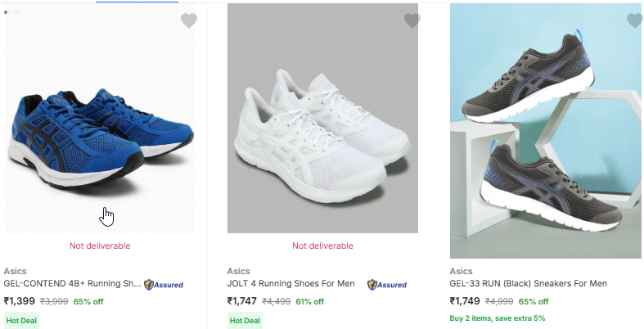The height and width of the screenshot is (329, 644).
Task: Open the blue GEL-CONTEND shoe image
Action: 100,131
